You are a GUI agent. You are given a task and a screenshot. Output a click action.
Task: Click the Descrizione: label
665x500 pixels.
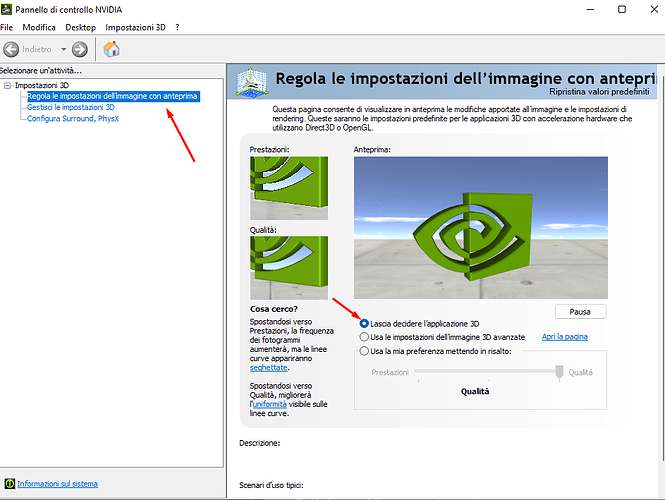click(x=260, y=443)
